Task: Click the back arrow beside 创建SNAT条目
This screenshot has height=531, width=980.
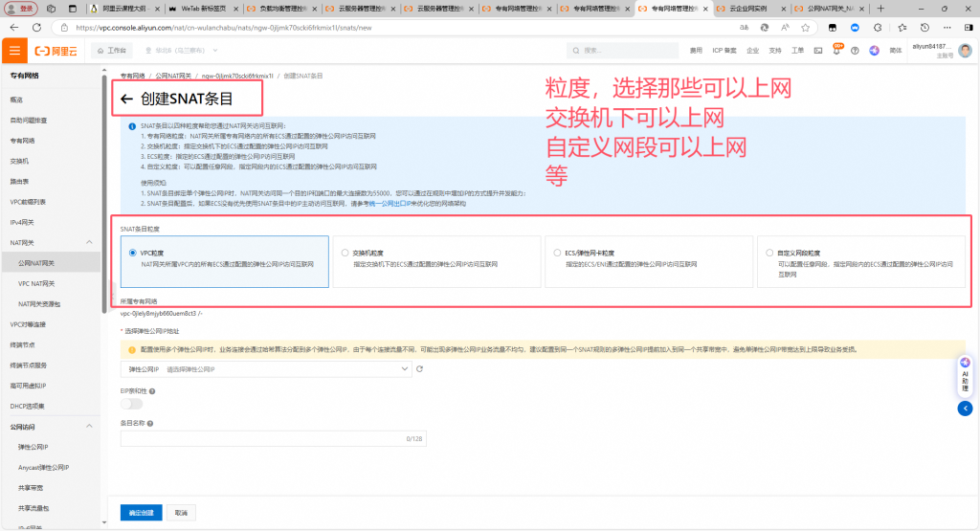Action: click(126, 99)
